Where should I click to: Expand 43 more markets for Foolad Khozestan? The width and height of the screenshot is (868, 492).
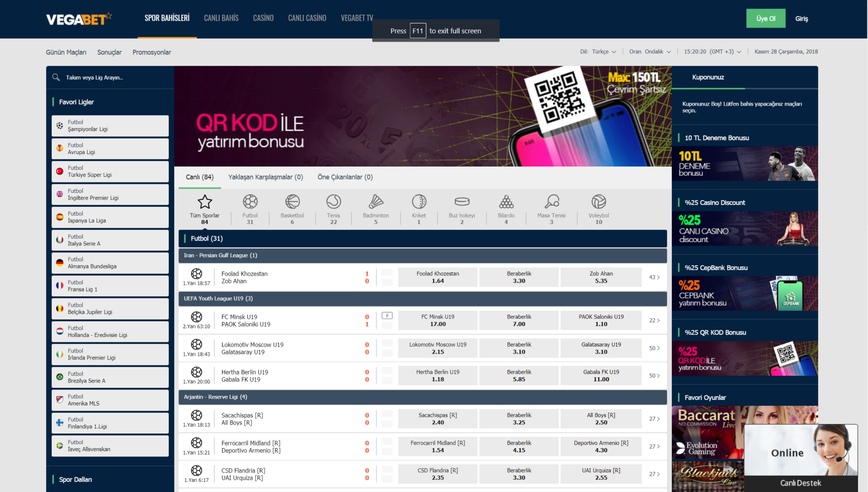654,277
